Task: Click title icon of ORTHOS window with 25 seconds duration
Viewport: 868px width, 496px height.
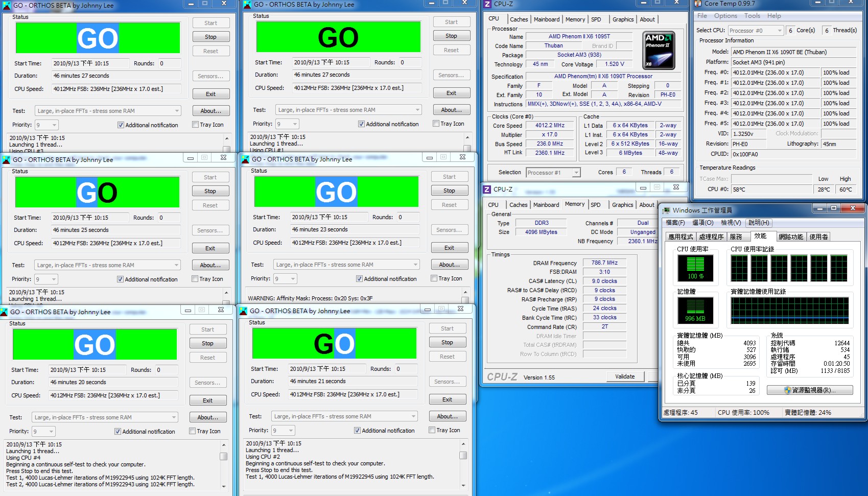Action: [6, 159]
